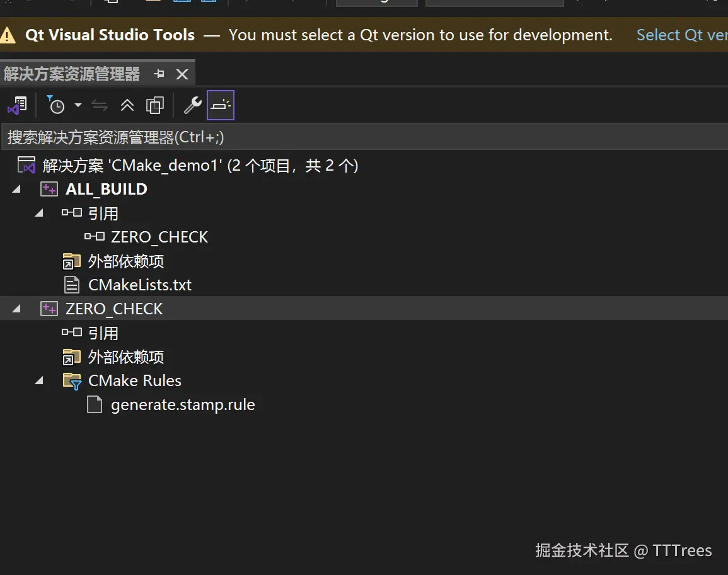Collapse the ZERO_CHECK project
Screen dimensions: 728x575
tap(16, 309)
